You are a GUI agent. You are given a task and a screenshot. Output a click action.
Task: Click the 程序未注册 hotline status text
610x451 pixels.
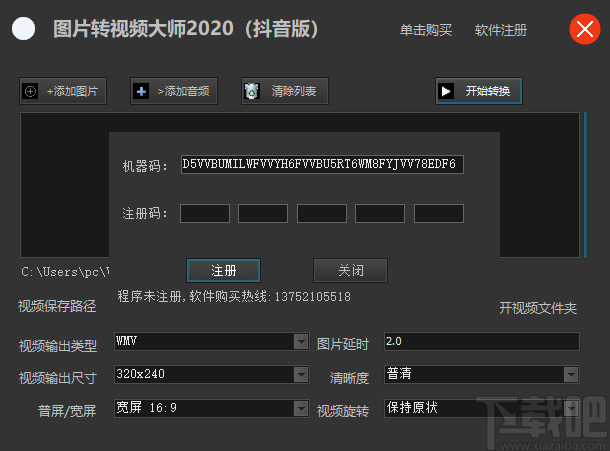234,297
